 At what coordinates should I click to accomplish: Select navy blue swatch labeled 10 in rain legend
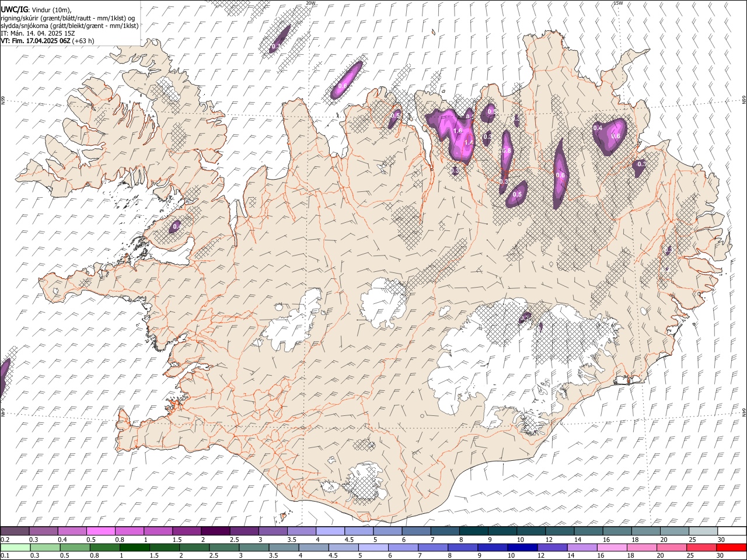click(x=522, y=547)
